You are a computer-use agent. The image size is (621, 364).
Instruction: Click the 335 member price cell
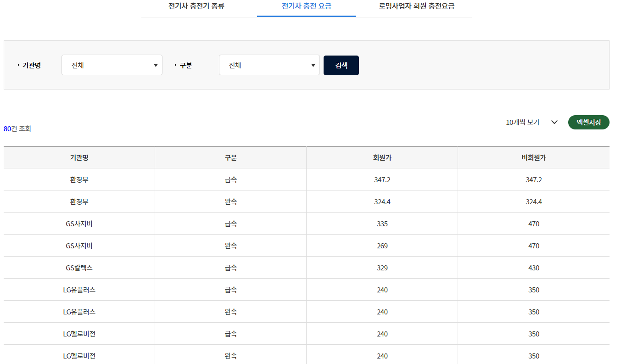(382, 224)
